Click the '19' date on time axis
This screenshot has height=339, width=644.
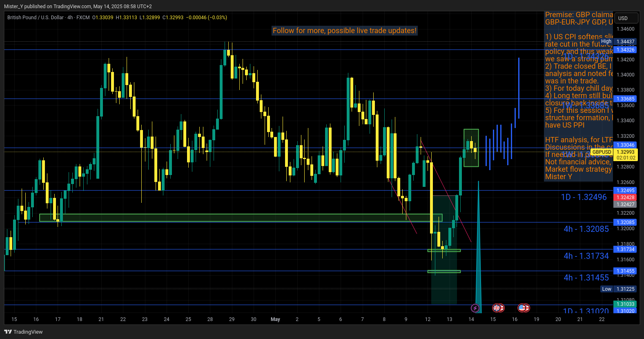coord(537,319)
